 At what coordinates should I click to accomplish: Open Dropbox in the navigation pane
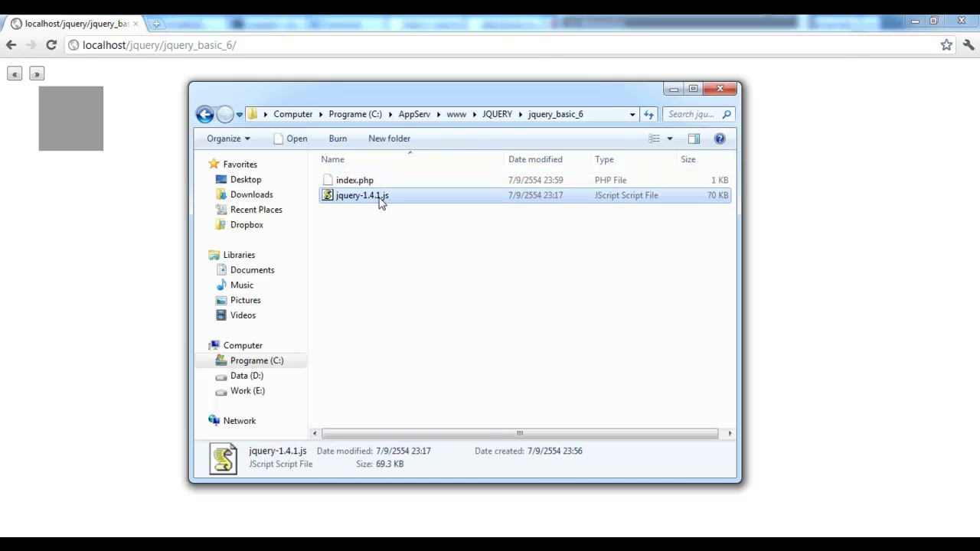coord(247,225)
